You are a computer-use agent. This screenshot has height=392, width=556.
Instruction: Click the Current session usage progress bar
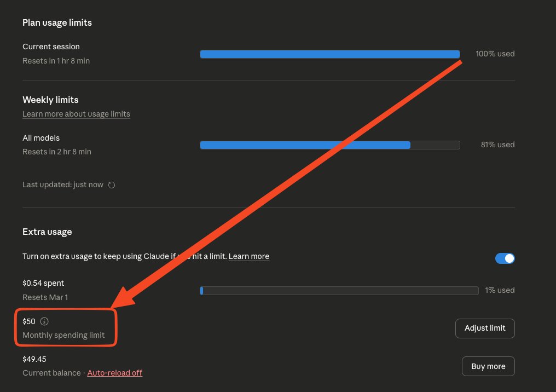coord(330,54)
